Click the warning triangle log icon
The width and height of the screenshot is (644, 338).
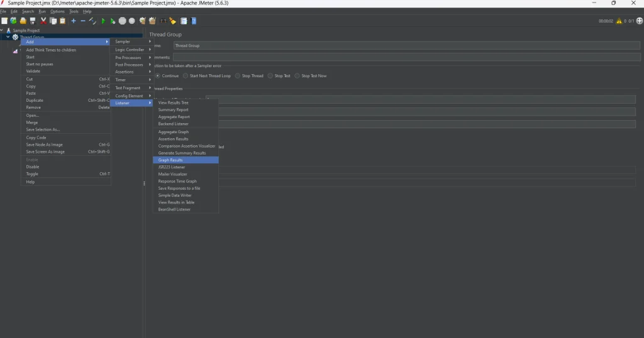619,21
